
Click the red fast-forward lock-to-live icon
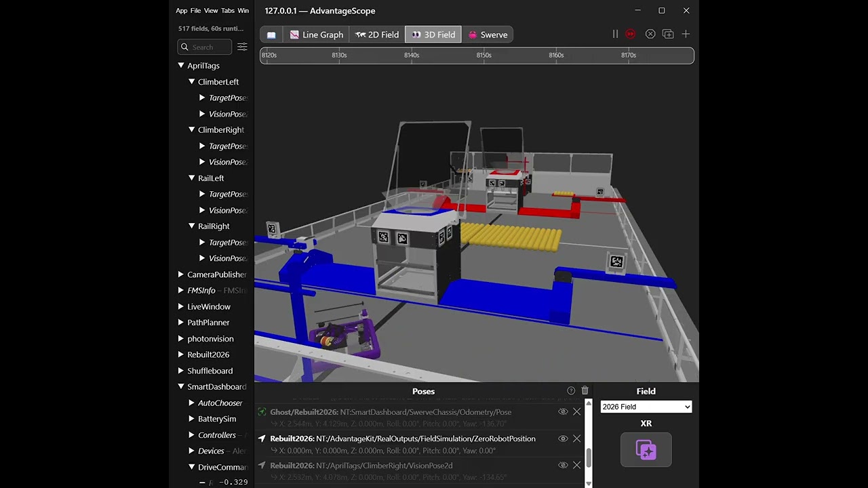coord(631,34)
